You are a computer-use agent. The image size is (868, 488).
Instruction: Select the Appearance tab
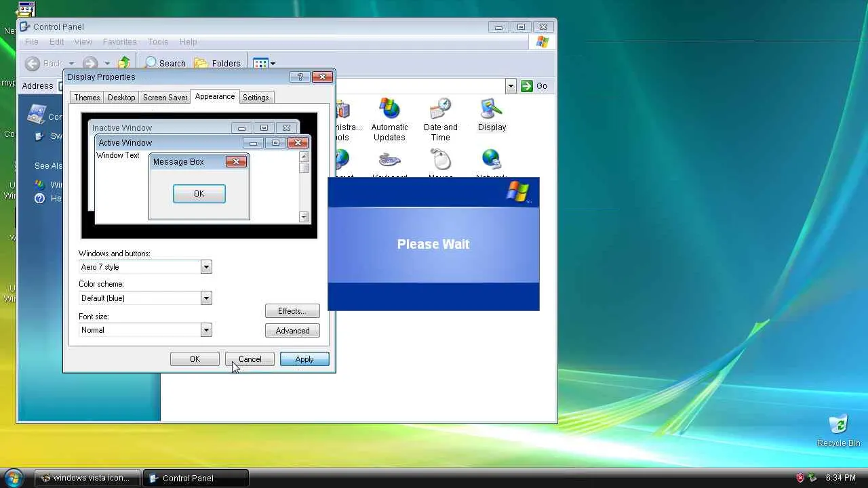tap(215, 96)
